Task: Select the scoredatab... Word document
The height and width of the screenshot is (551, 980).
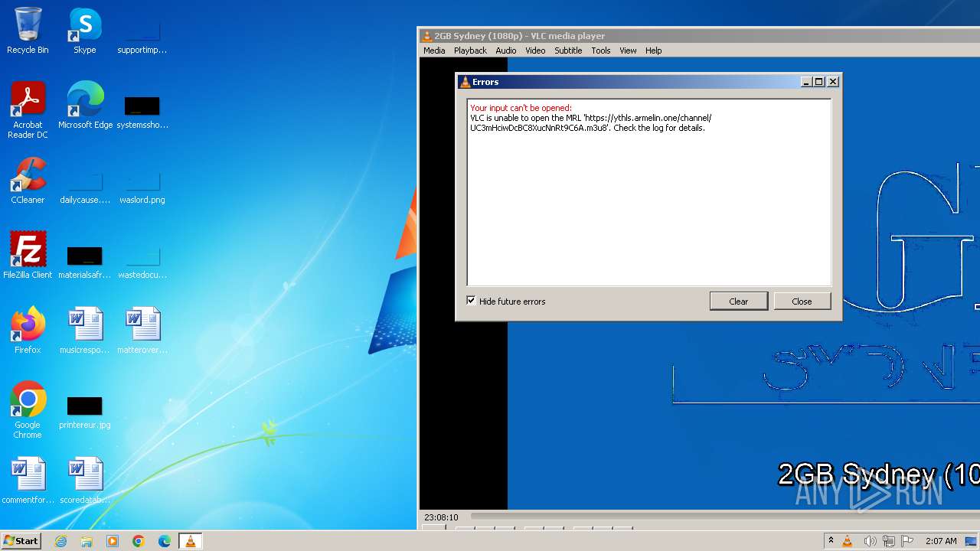Action: 85,481
